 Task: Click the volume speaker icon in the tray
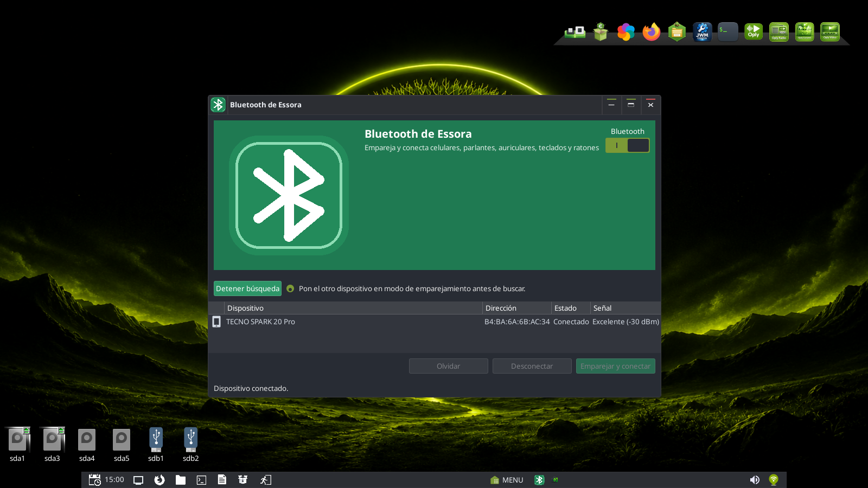click(755, 480)
